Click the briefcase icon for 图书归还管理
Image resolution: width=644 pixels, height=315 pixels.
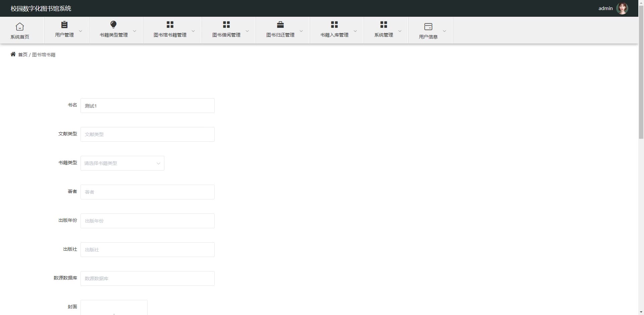[280, 24]
